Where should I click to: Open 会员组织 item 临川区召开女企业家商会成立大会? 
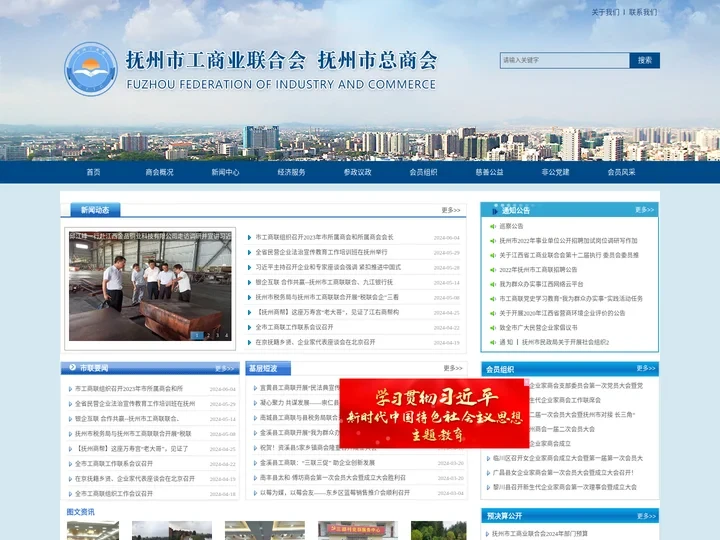point(568,458)
